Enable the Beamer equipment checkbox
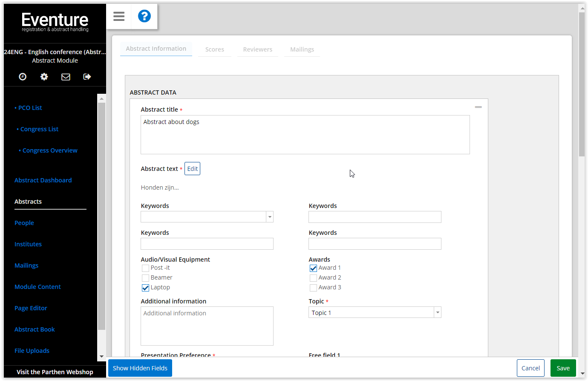This screenshot has height=381, width=588. click(145, 278)
